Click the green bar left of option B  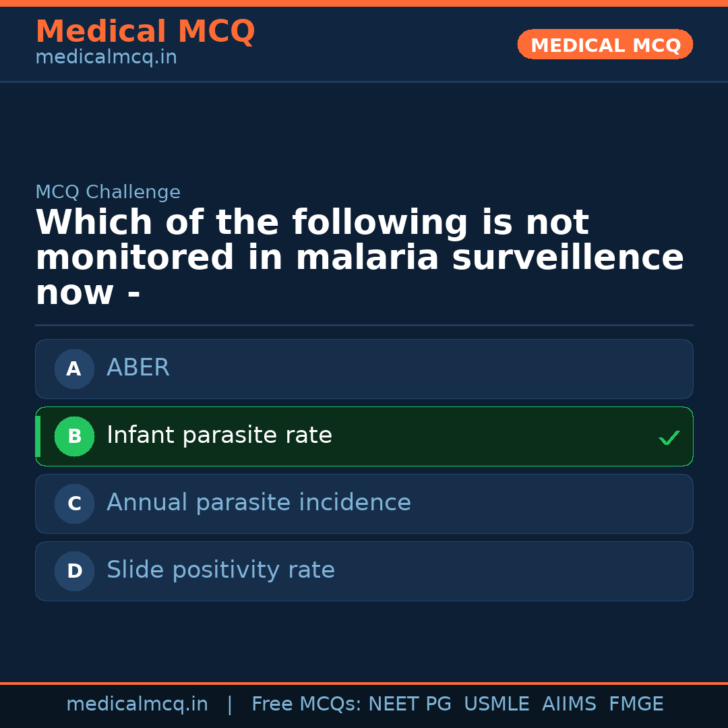tap(38, 436)
